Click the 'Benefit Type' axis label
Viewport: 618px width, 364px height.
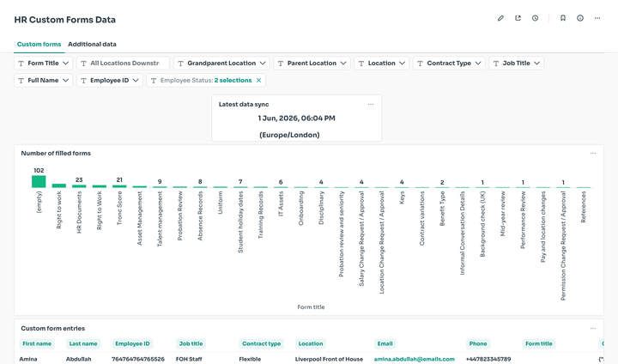click(442, 209)
